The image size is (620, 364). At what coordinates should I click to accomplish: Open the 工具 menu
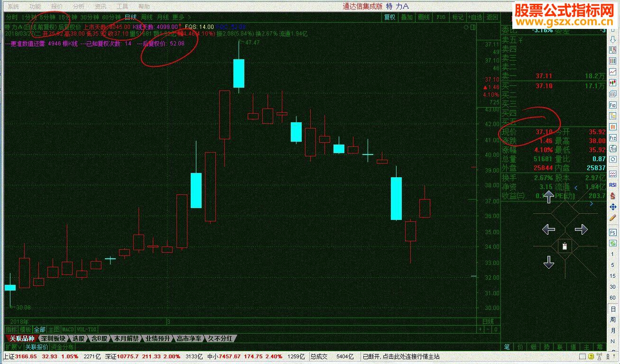(122, 6)
